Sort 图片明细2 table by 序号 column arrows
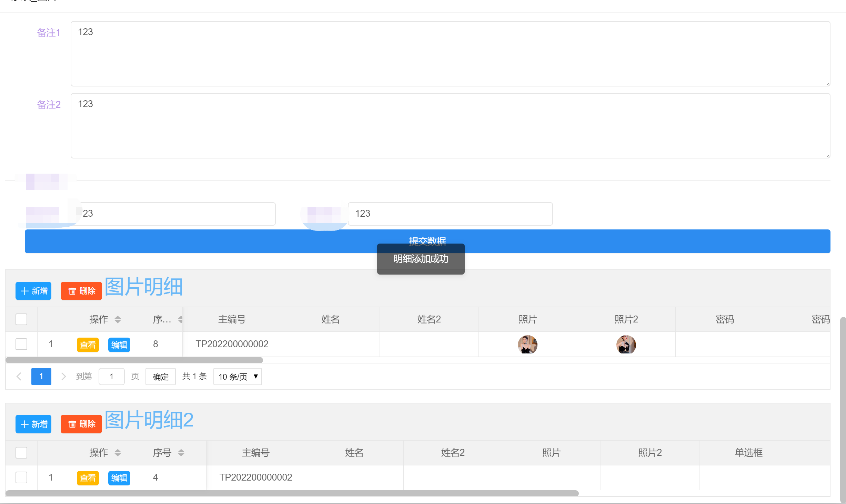This screenshot has height=504, width=846. [181, 453]
